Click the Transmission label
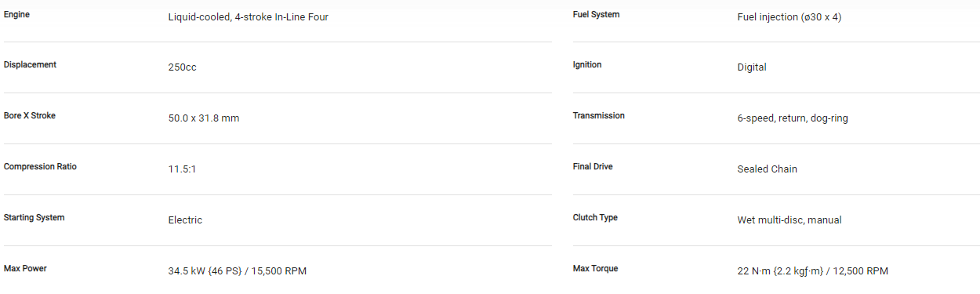980x294 pixels. coord(599,115)
